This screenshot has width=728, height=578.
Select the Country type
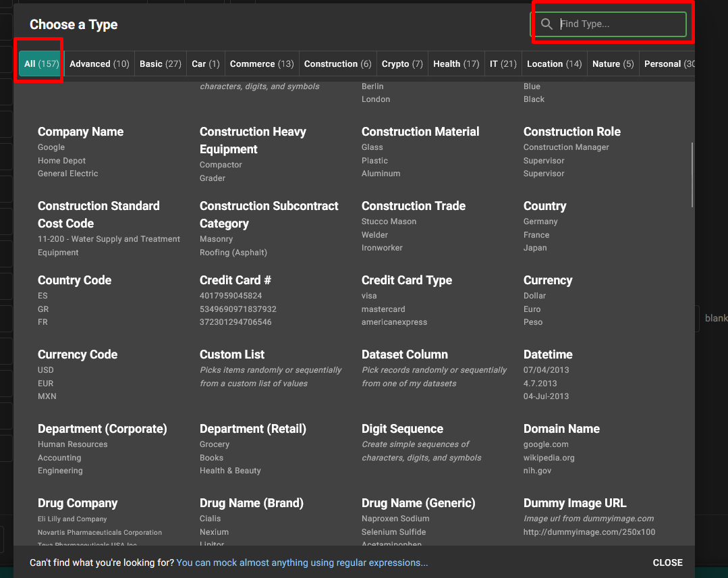[x=545, y=207]
